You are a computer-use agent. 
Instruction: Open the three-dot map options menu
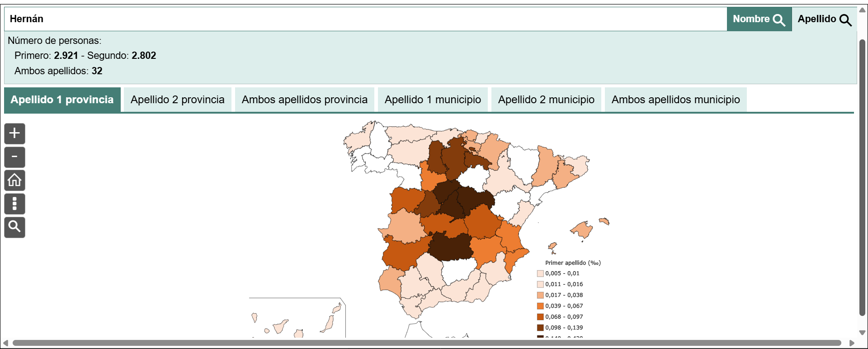tap(14, 204)
